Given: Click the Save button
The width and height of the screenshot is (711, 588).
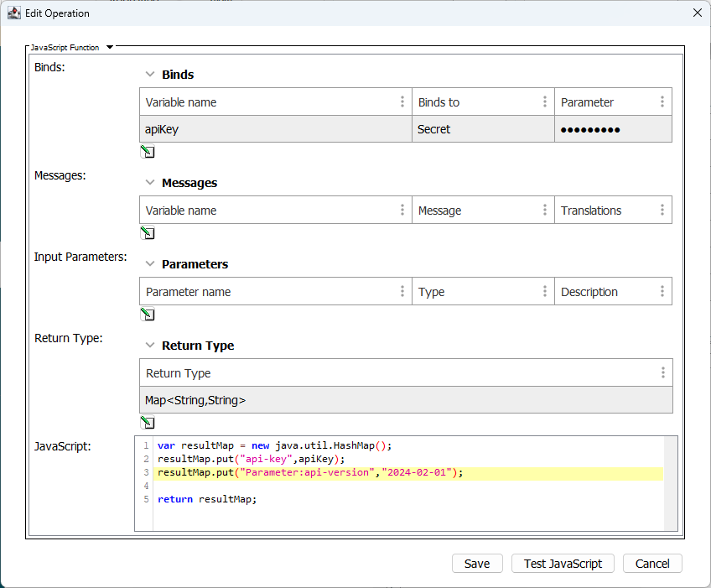Looking at the screenshot, I should coord(477,564).
